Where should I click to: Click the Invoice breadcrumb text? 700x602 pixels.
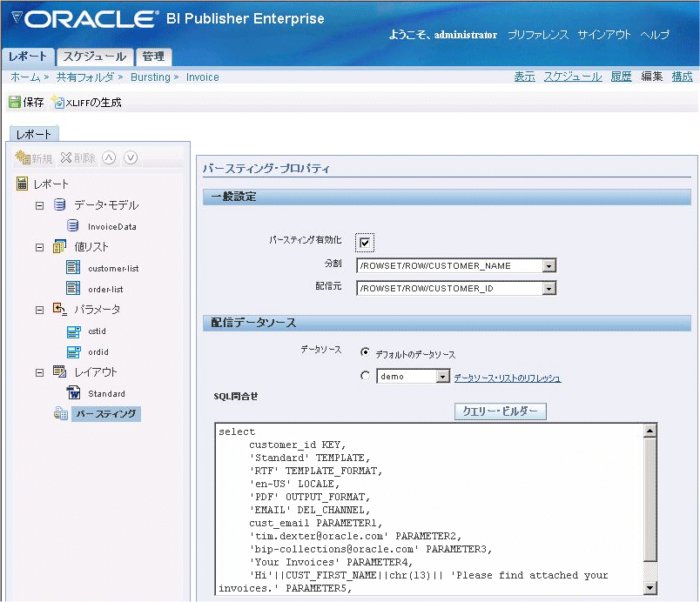pyautogui.click(x=202, y=77)
